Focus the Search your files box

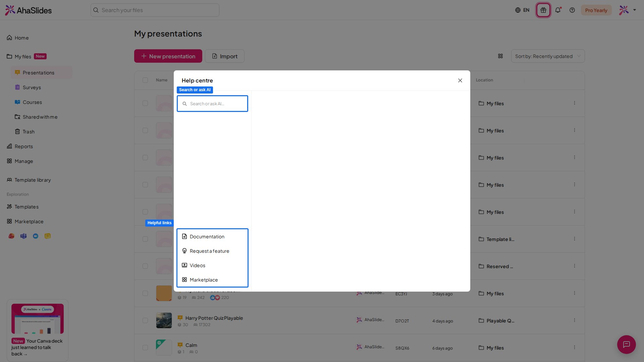point(155,10)
